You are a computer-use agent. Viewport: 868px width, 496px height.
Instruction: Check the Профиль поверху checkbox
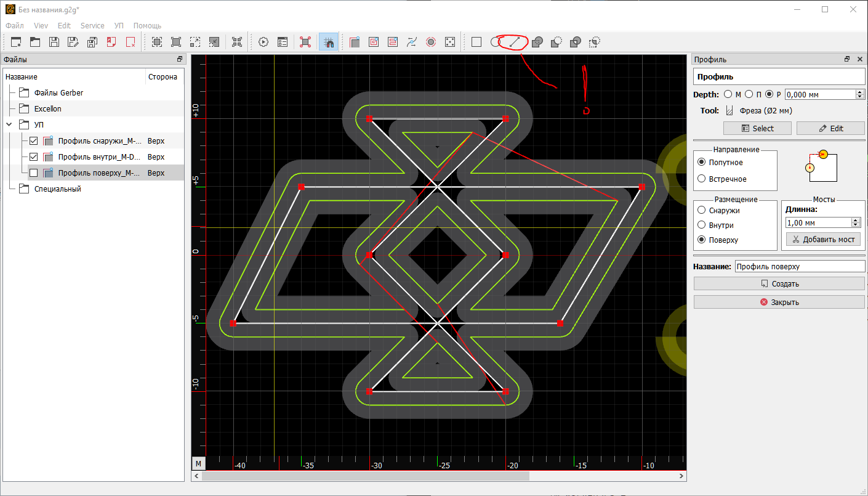click(x=34, y=173)
